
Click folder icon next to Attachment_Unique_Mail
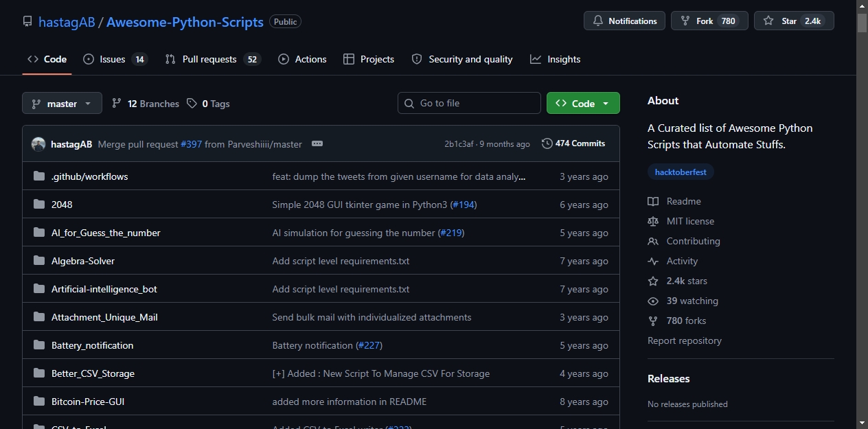point(39,317)
